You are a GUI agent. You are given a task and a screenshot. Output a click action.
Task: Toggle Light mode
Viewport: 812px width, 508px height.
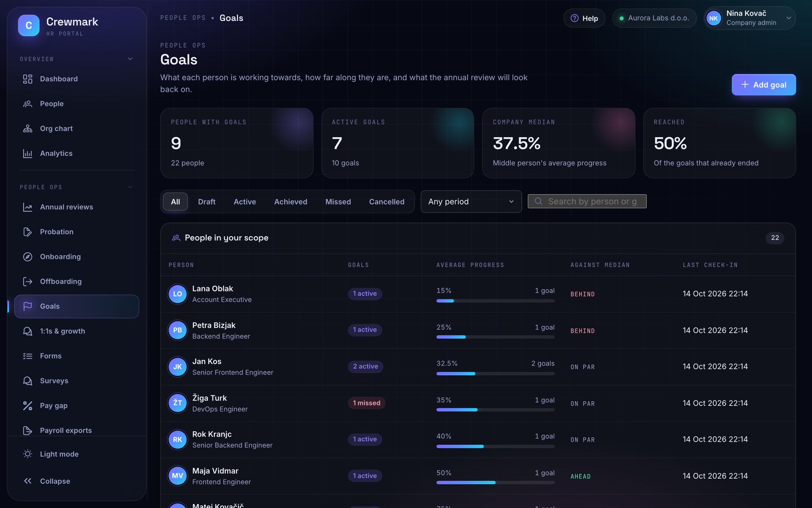(x=77, y=454)
